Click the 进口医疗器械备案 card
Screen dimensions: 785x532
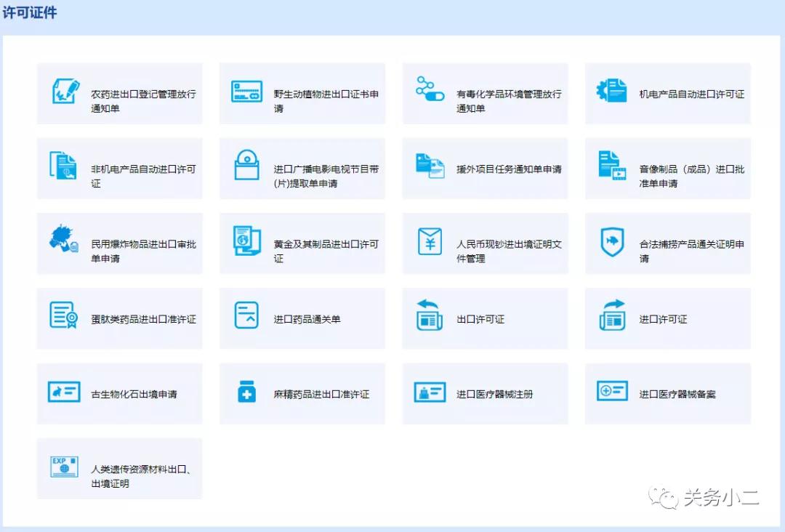667,393
